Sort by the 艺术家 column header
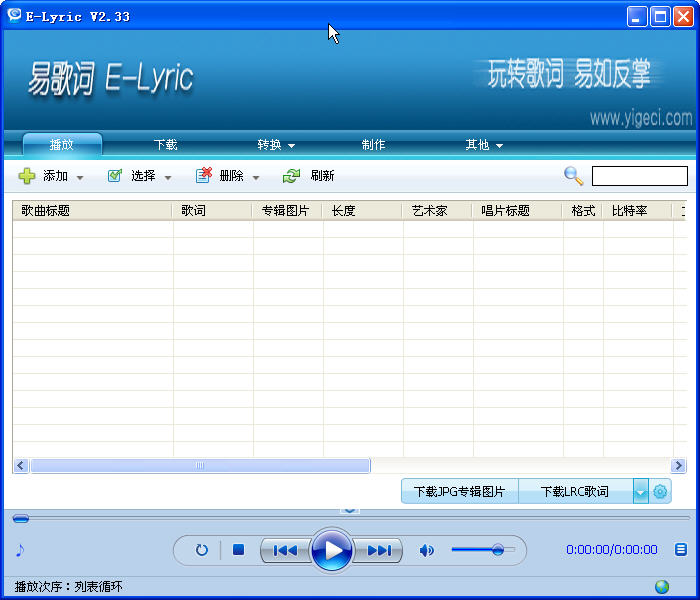 (438, 210)
